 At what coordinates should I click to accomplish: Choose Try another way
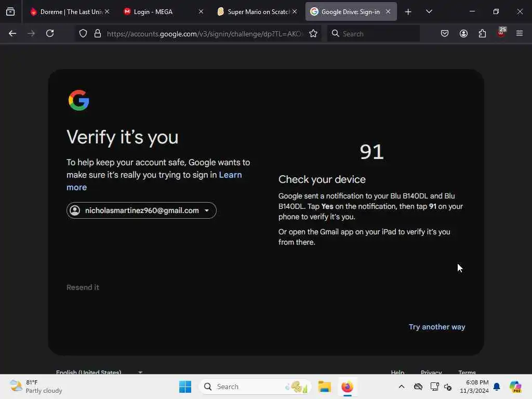436,327
